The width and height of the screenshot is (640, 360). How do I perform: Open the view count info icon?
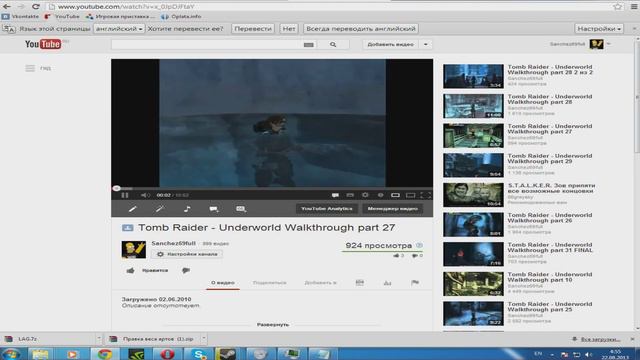(x=419, y=245)
